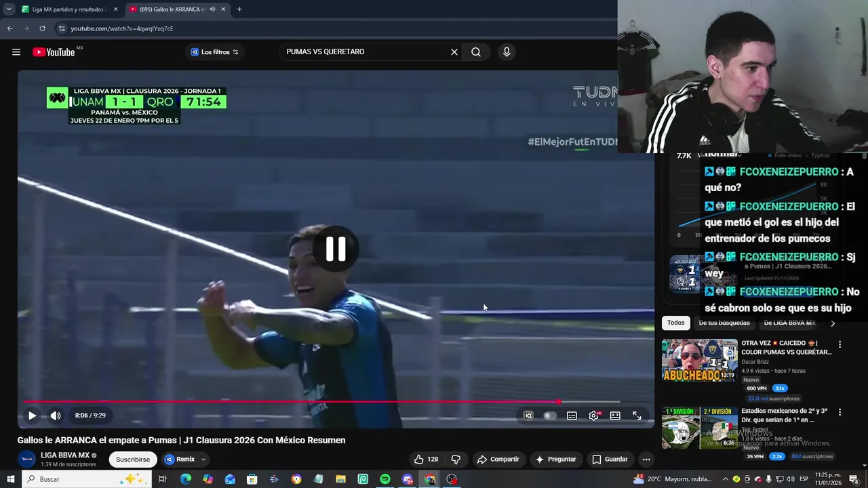Expand the dropdown arrow next to Remix

click(x=203, y=460)
